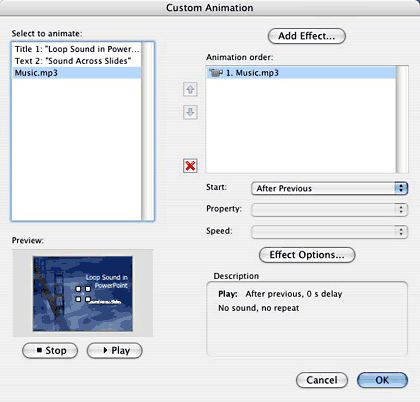Open Effect Options for the sound
Image resolution: width=420 pixels, height=402 pixels.
point(307,255)
